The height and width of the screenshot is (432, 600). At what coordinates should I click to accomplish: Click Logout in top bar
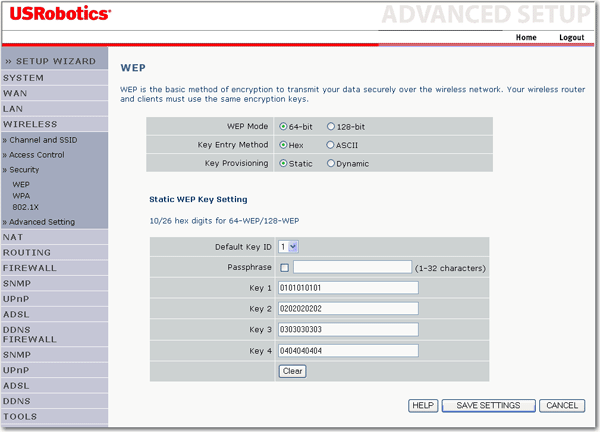pyautogui.click(x=571, y=37)
